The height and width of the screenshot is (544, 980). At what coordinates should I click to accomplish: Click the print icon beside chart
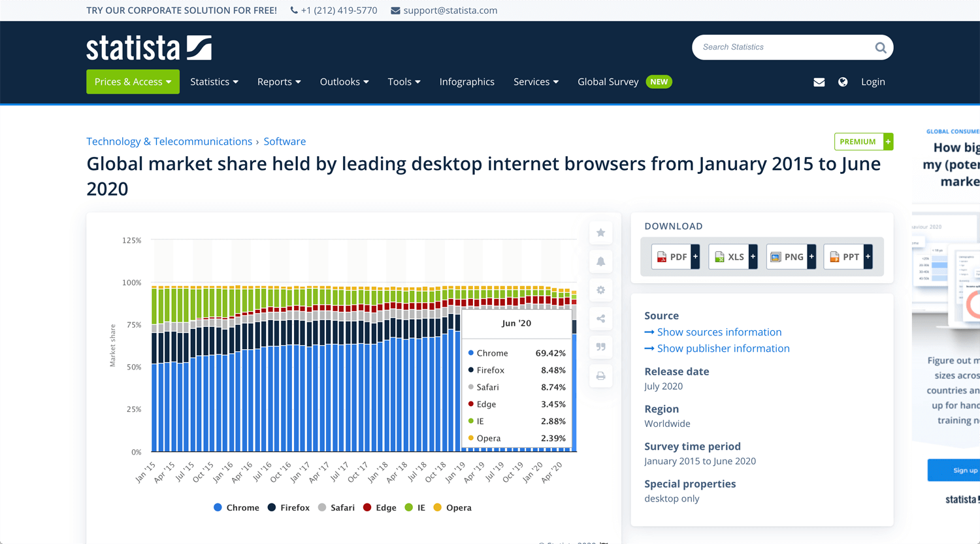tap(600, 376)
